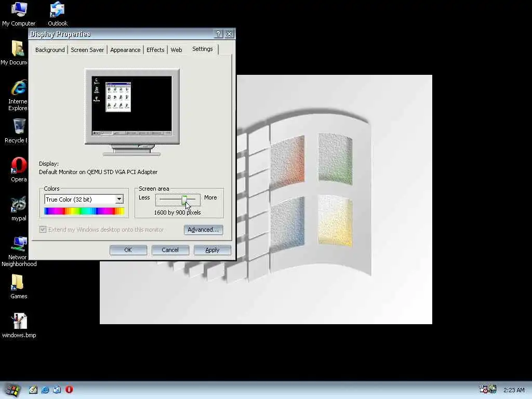Open the Advanced... settings button
This screenshot has width=532, height=399.
[203, 230]
